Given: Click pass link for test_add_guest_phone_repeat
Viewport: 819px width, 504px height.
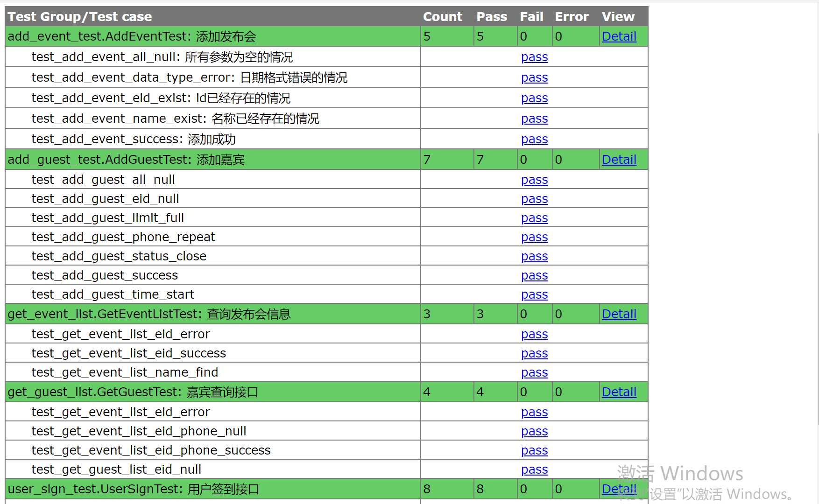Looking at the screenshot, I should click(x=534, y=238).
